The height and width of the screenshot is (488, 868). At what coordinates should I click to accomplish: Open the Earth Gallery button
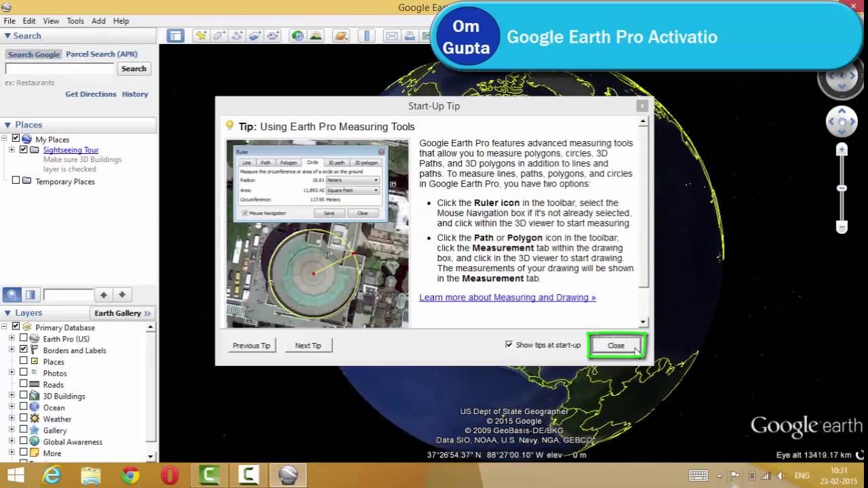(123, 313)
